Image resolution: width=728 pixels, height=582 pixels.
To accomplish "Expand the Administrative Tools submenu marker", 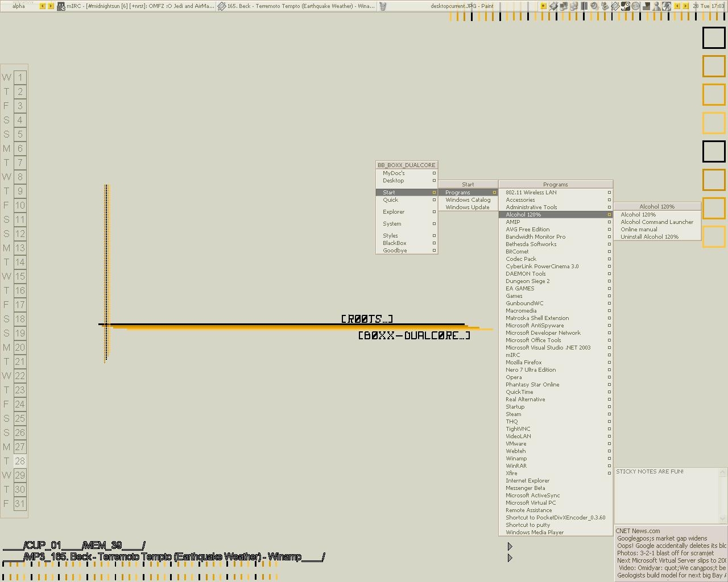I will click(x=609, y=207).
